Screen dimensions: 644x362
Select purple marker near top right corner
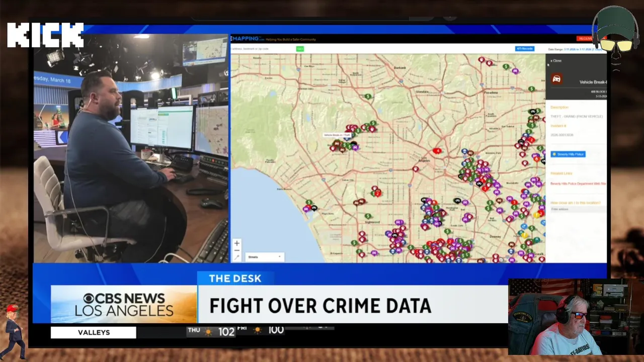[x=515, y=71]
